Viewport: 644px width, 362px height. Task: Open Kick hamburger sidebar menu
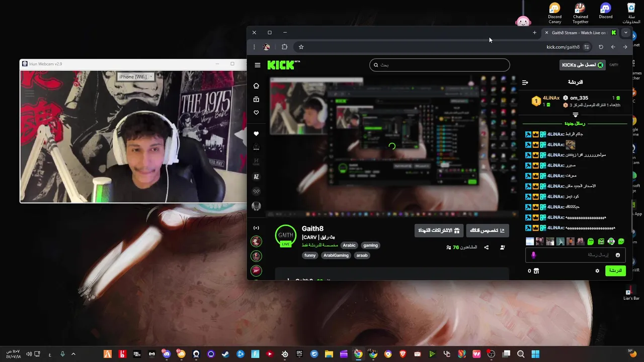click(x=258, y=65)
